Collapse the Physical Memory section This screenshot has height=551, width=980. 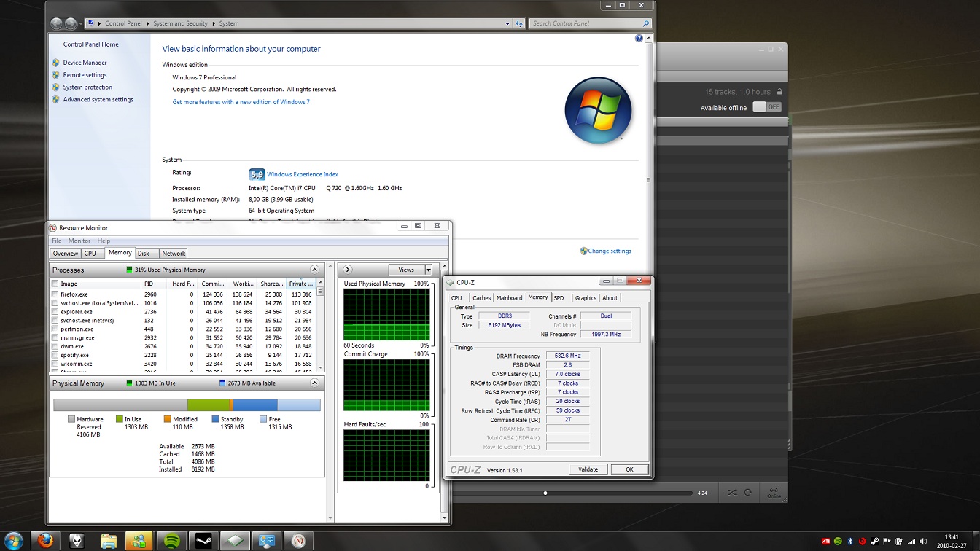tap(315, 383)
